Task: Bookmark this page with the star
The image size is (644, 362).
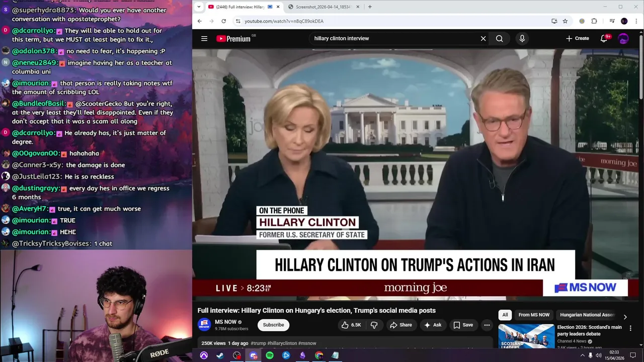Action: click(565, 21)
